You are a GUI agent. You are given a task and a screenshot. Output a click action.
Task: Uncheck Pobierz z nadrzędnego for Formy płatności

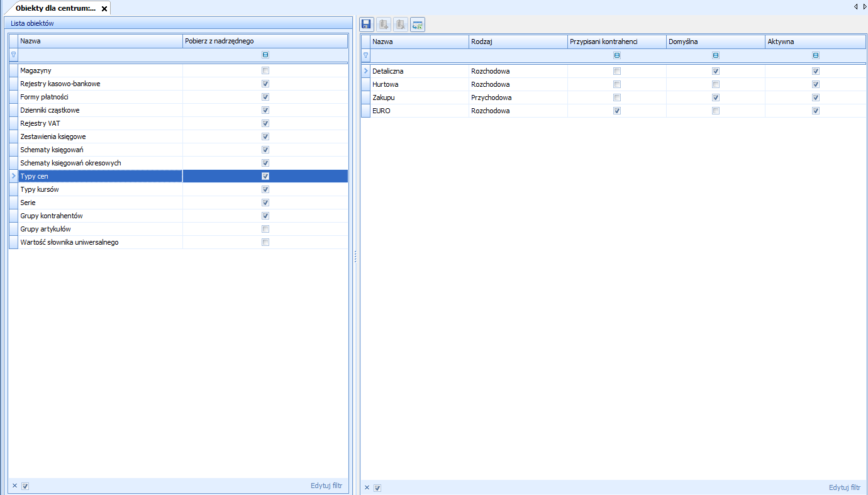pyautogui.click(x=265, y=97)
